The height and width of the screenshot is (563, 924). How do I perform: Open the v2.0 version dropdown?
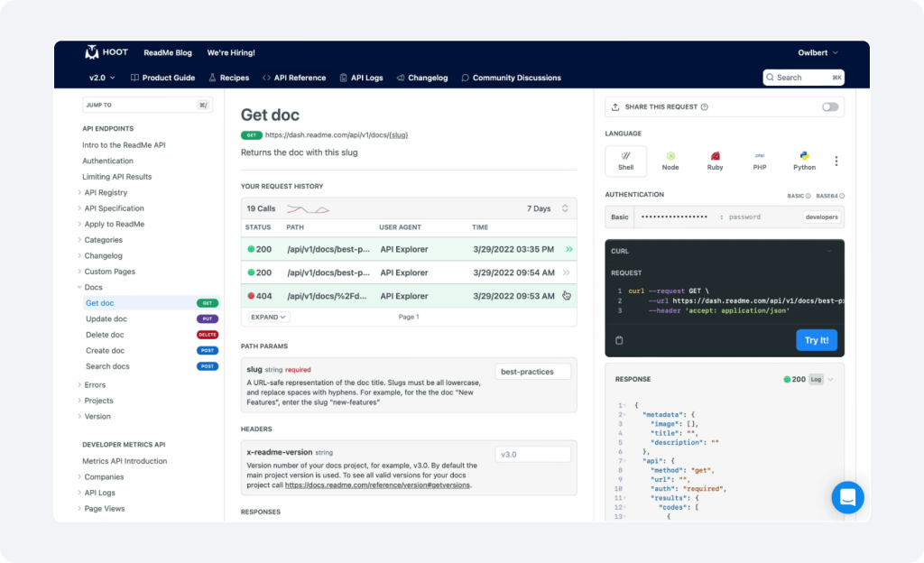pyautogui.click(x=102, y=78)
